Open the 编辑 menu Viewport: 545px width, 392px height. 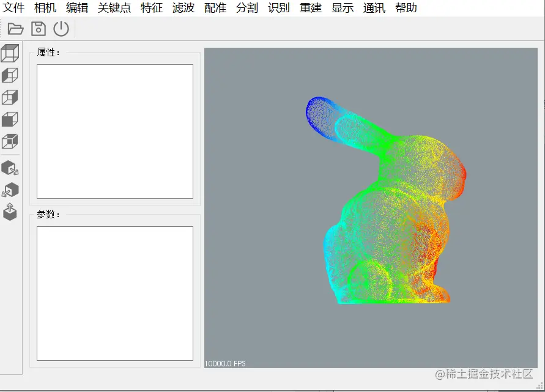(77, 8)
